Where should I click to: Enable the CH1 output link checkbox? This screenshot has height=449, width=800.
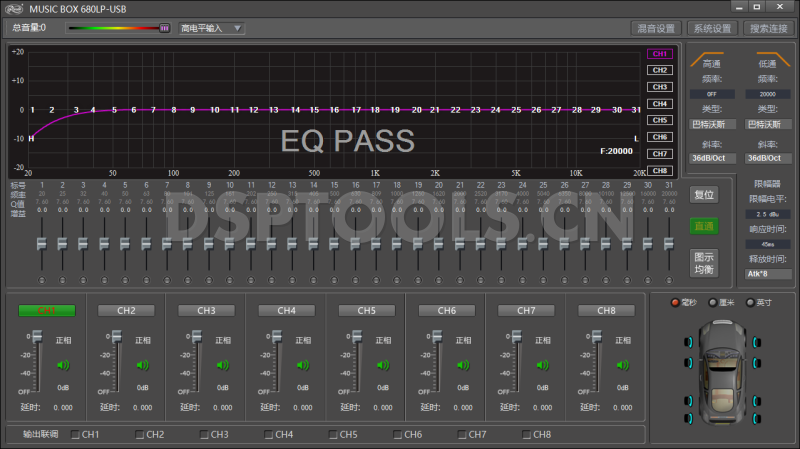[77, 435]
